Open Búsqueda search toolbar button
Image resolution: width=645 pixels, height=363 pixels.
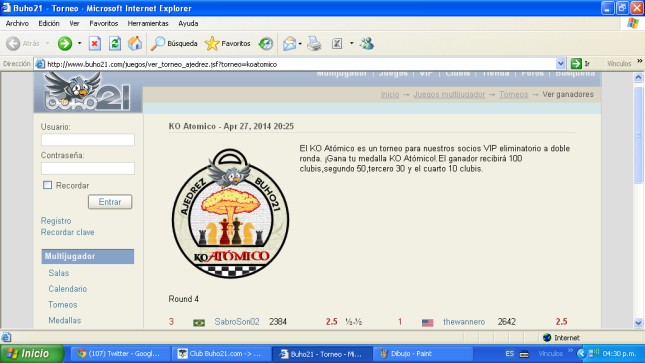point(174,43)
